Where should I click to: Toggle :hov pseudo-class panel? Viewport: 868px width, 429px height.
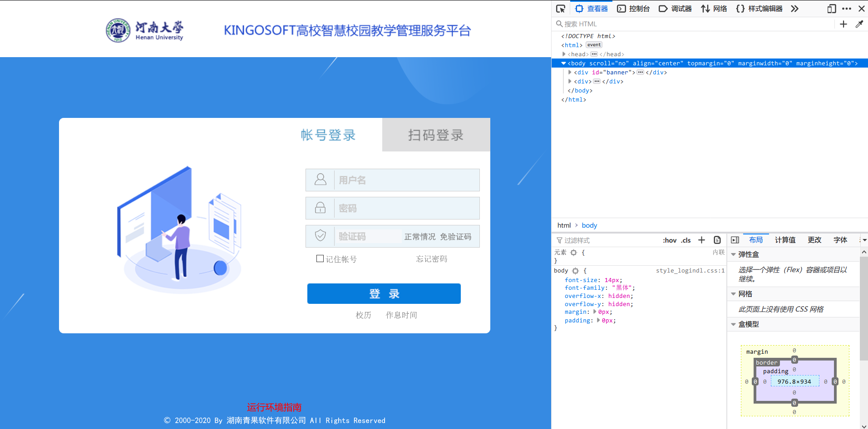click(x=670, y=240)
